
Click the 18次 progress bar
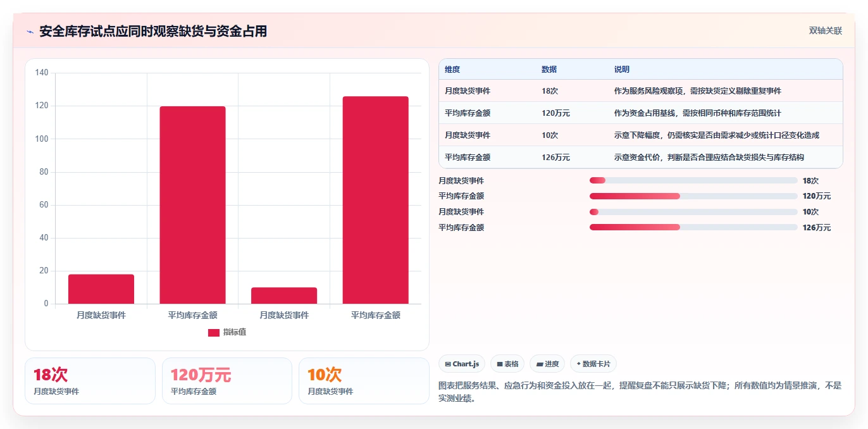click(x=693, y=181)
